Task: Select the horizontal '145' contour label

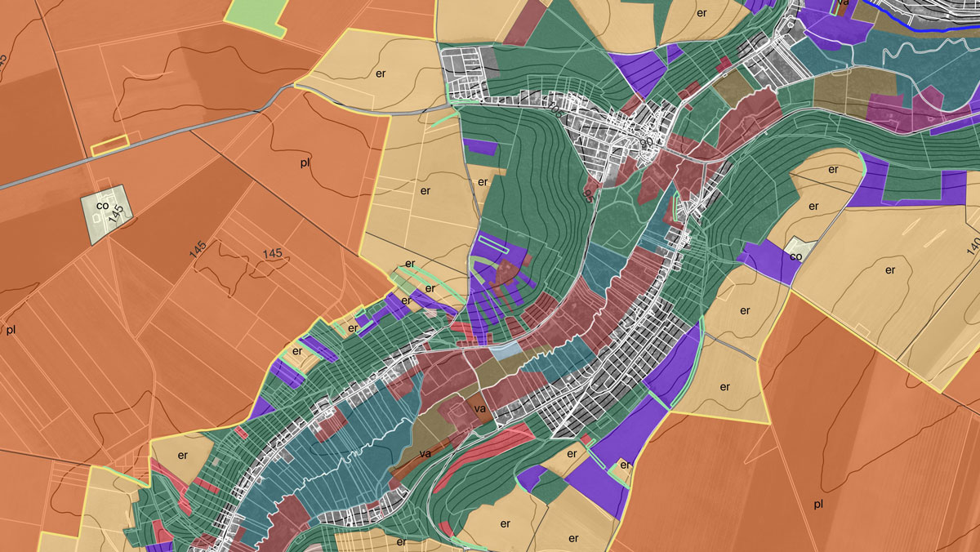Action: click(273, 254)
